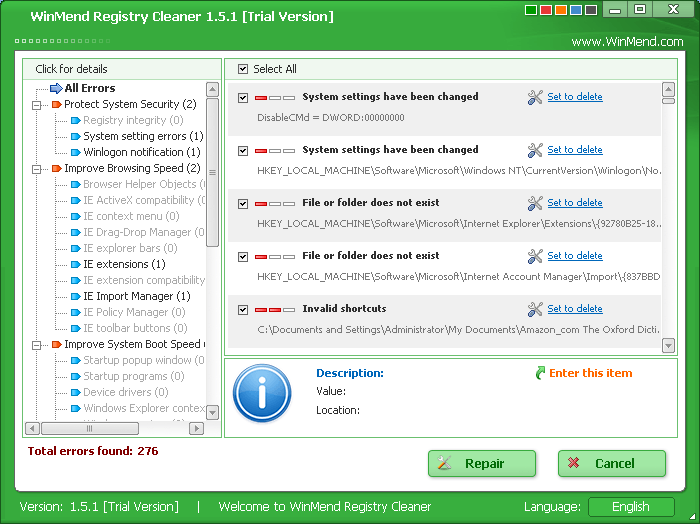Uncheck the Internet Explorer Extensions error checkbox
Screen dimensions: 700x524
click(243, 204)
